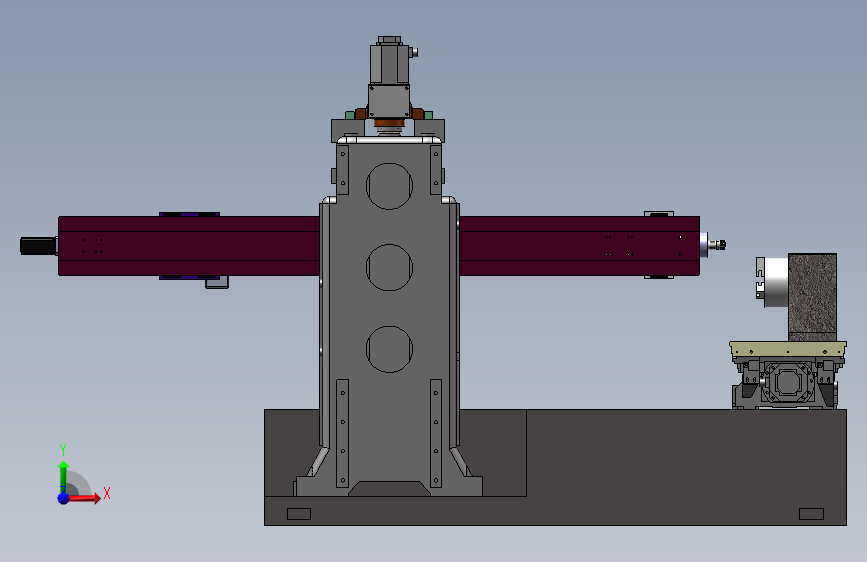Select the servo motor atop the column
The width and height of the screenshot is (867, 562).
point(390,64)
